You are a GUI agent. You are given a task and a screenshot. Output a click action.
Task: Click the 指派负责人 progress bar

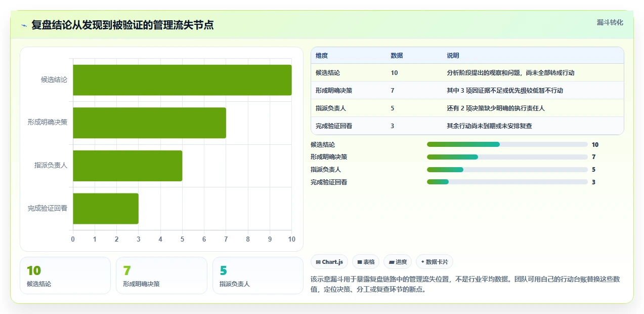point(507,170)
